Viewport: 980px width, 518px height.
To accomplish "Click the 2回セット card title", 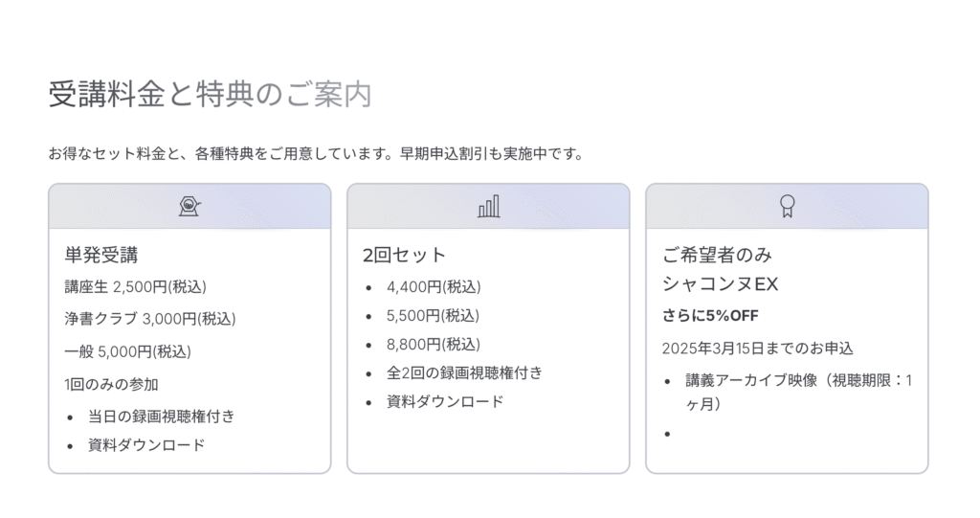I will pos(405,255).
